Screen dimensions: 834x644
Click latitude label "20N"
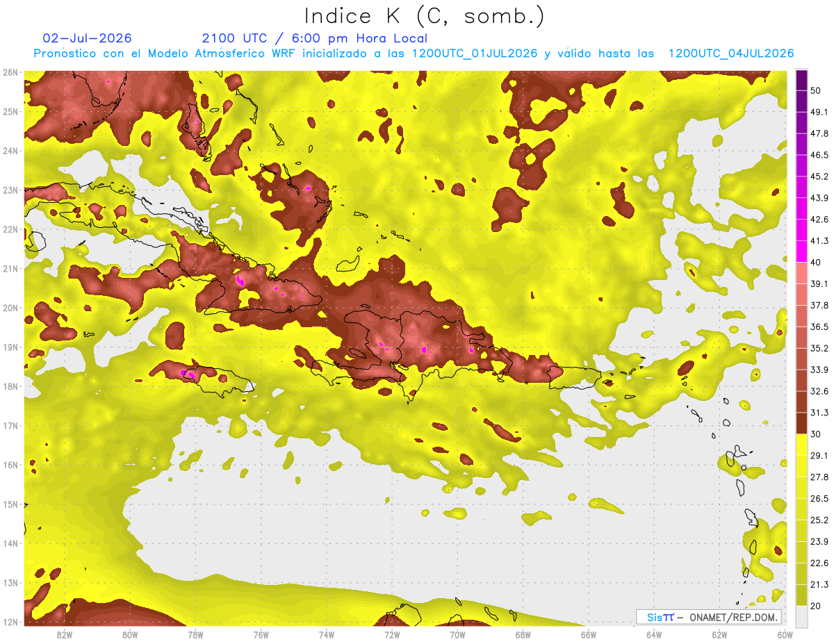point(10,308)
